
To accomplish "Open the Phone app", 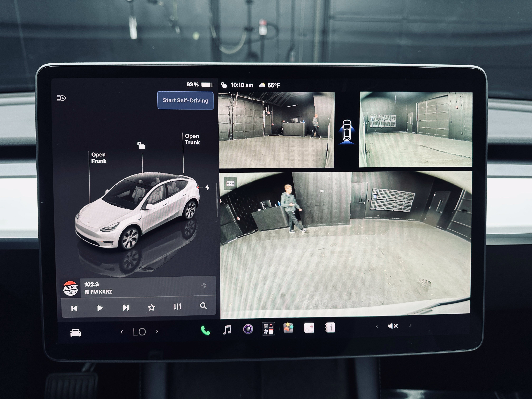I will [205, 331].
